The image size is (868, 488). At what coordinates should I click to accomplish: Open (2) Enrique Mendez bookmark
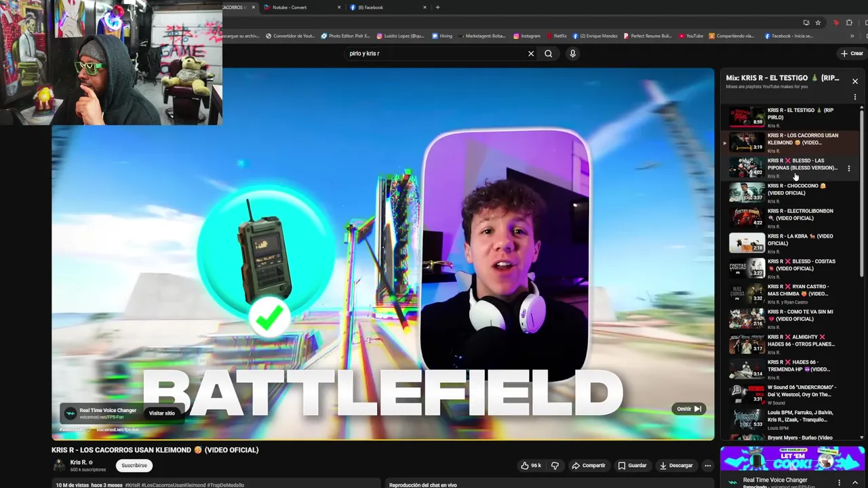(595, 36)
